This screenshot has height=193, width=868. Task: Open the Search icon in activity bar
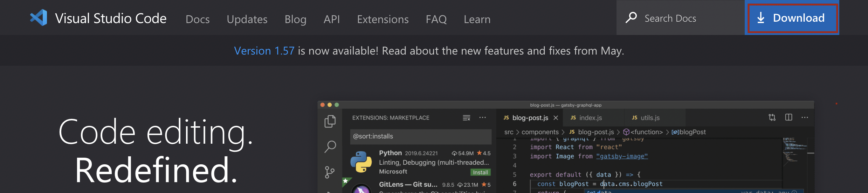pyautogui.click(x=330, y=146)
